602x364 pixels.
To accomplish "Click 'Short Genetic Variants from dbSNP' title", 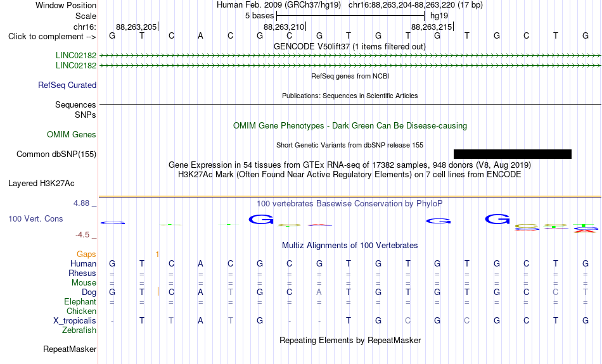I will pyautogui.click(x=350, y=145).
